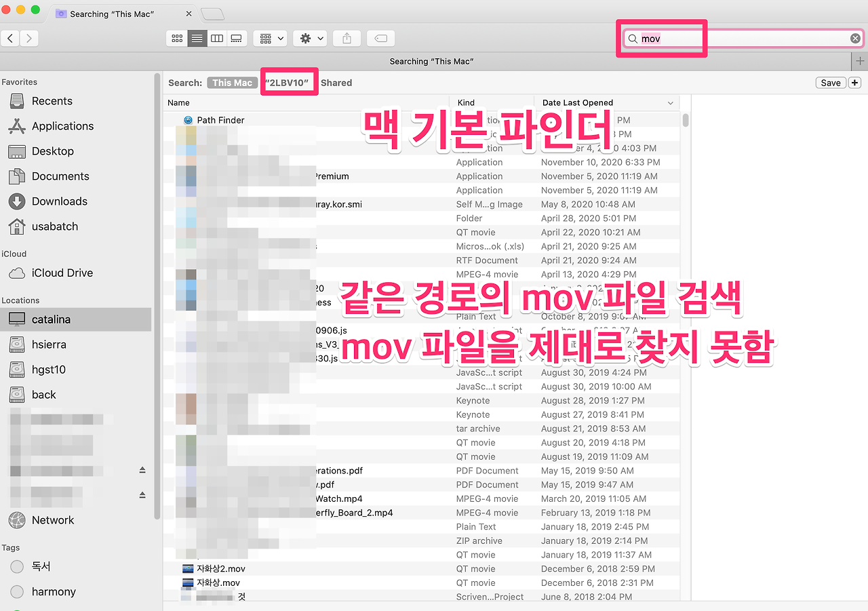Click the Save search button
This screenshot has height=611, width=868.
(x=831, y=82)
